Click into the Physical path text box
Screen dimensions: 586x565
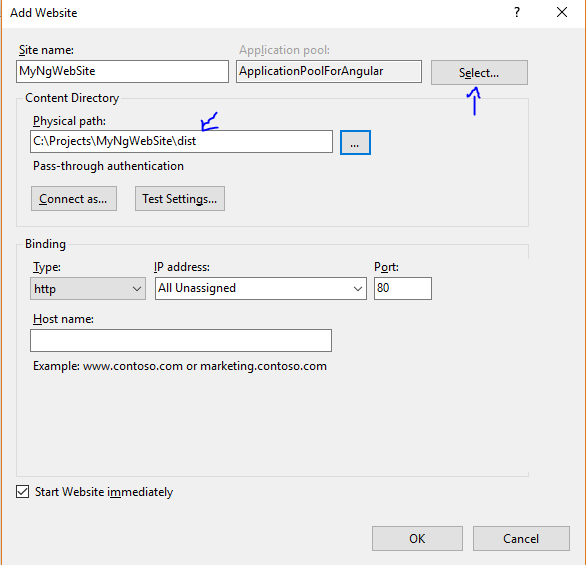click(181, 141)
